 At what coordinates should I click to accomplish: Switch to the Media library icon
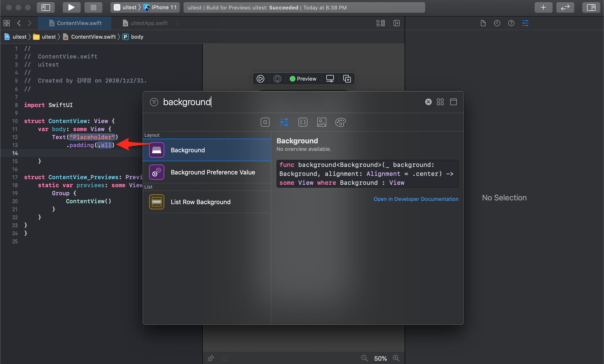pos(322,122)
